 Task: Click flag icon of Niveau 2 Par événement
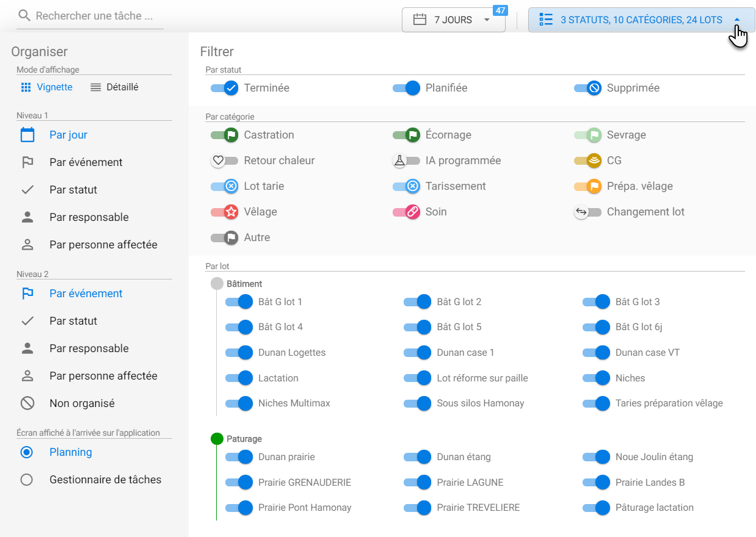tap(27, 294)
